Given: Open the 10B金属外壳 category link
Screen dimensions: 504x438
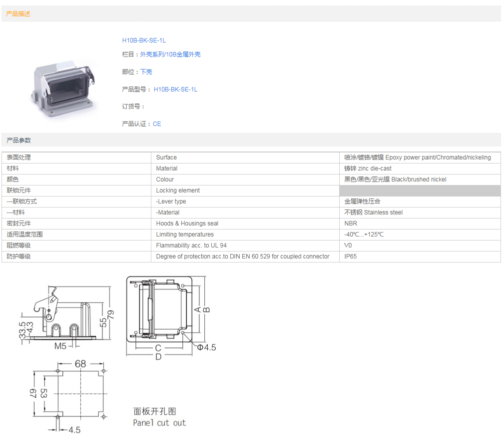Looking at the screenshot, I should tap(183, 54).
